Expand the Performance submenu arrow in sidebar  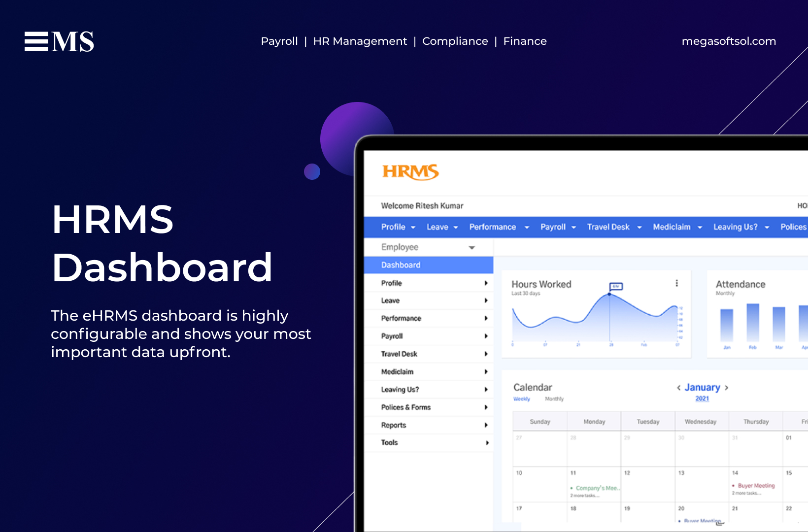pos(487,318)
